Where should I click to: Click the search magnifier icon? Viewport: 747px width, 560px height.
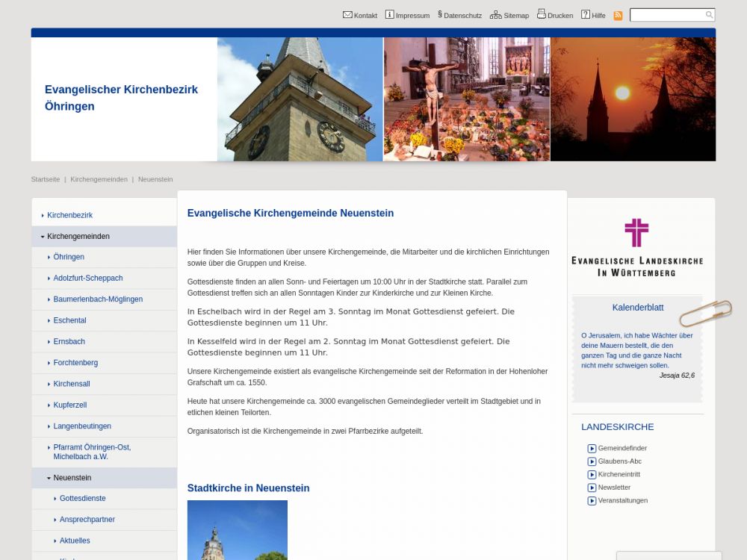click(x=709, y=15)
